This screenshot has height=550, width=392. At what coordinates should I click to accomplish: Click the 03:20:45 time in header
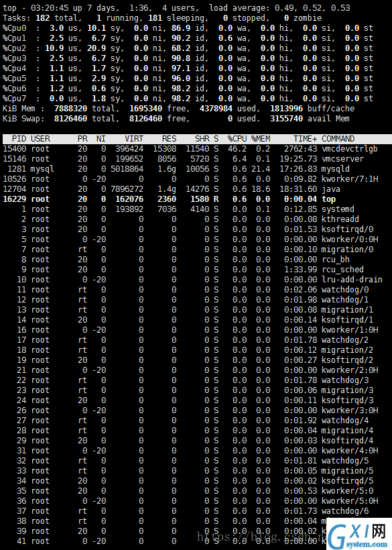(x=50, y=8)
